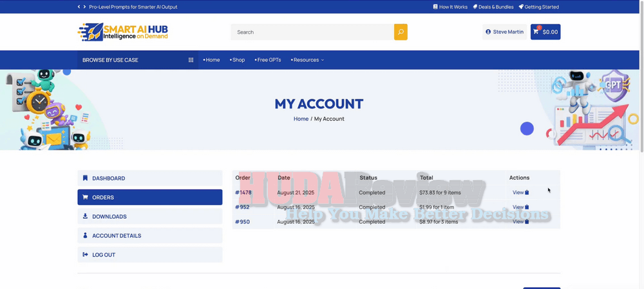Open Deals & Bundles link
The height and width of the screenshot is (289, 644).
(x=493, y=7)
